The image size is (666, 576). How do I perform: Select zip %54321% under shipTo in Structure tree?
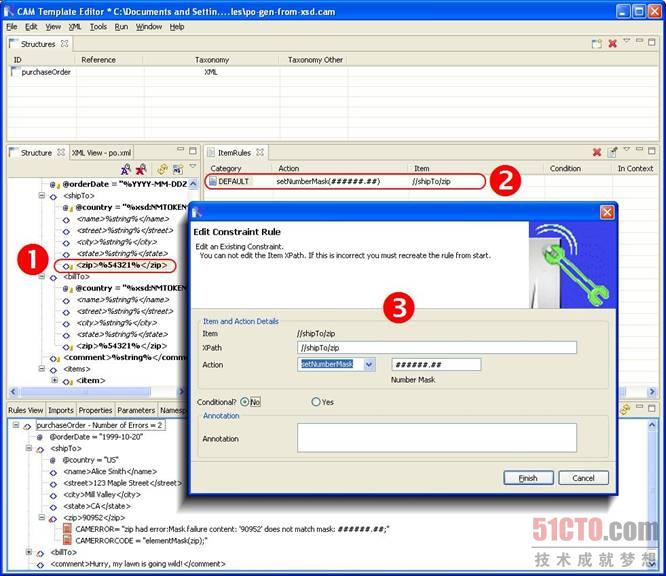click(x=120, y=265)
